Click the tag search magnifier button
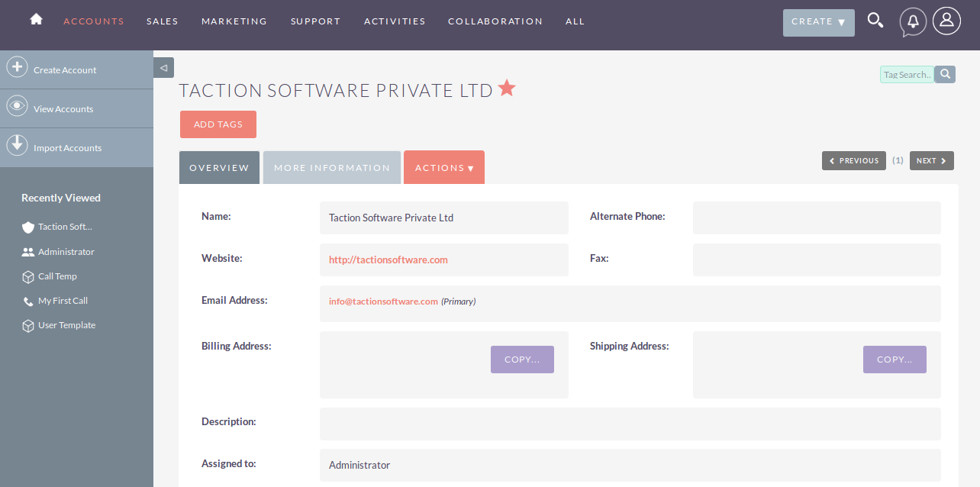The width and height of the screenshot is (980, 487). coord(945,74)
